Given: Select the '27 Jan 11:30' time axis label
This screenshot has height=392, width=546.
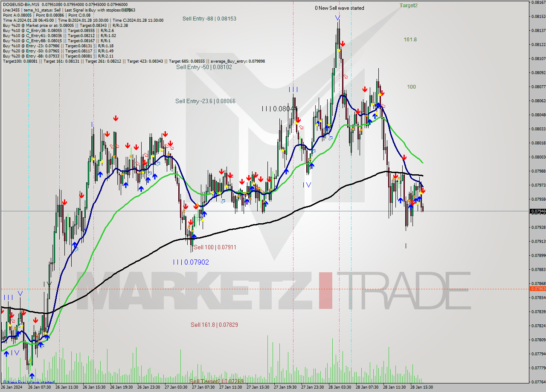Looking at the screenshot, I should tap(230, 387).
